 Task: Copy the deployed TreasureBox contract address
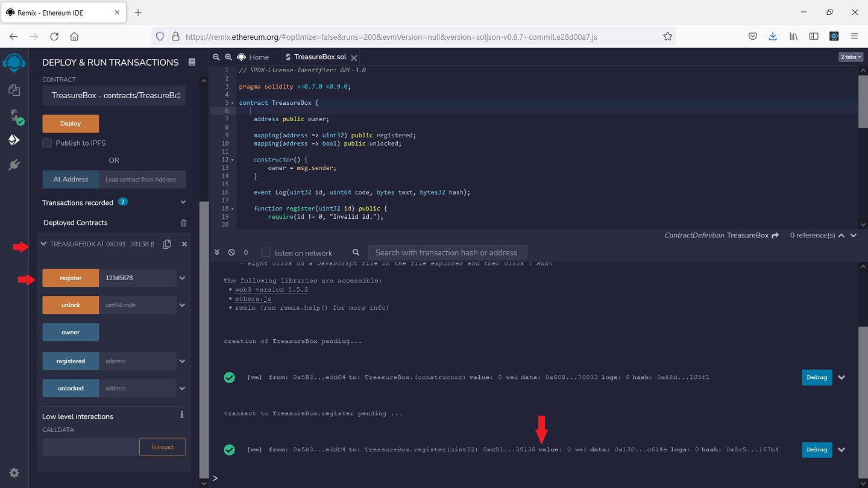click(x=167, y=244)
